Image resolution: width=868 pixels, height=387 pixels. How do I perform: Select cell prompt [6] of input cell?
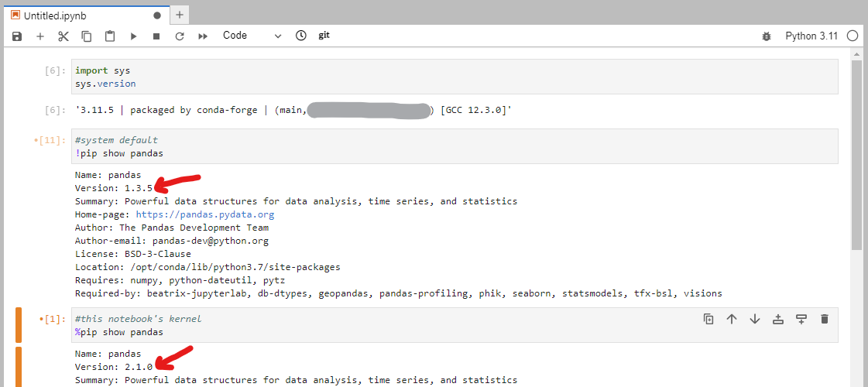(55, 71)
